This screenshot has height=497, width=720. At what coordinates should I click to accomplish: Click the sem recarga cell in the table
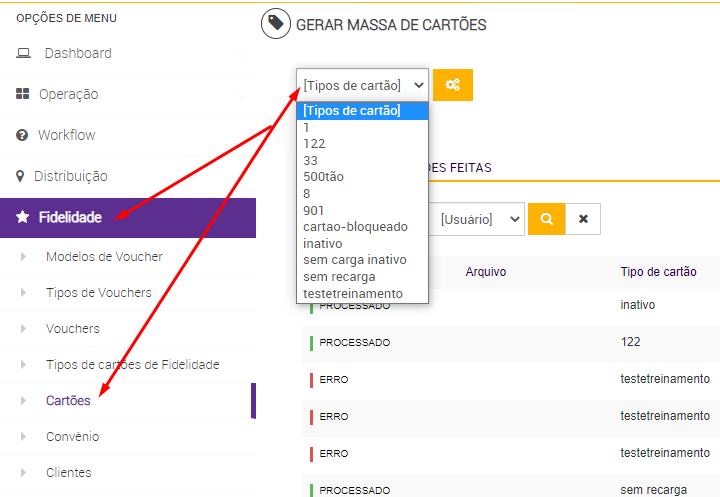pos(653,490)
